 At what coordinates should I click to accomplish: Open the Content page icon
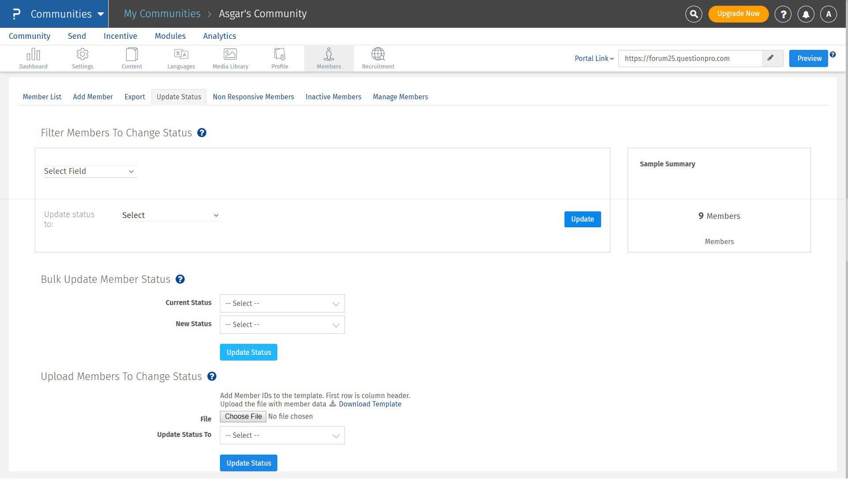coord(132,58)
